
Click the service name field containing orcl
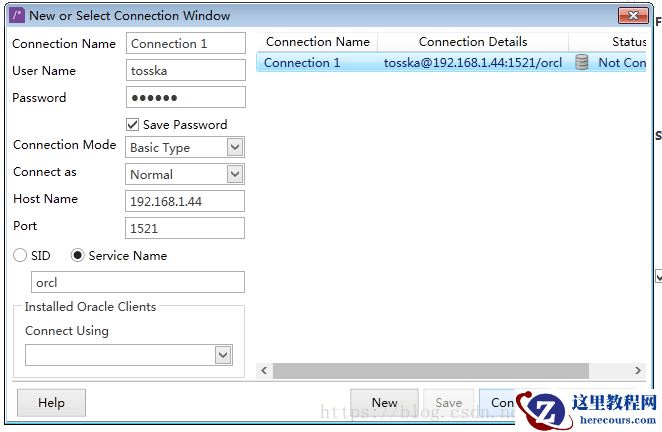pyautogui.click(x=138, y=282)
